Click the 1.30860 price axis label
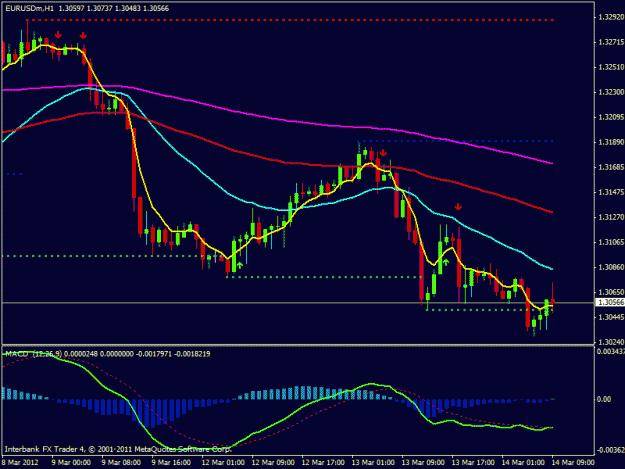Viewport: 625px width, 469px height. (611, 267)
